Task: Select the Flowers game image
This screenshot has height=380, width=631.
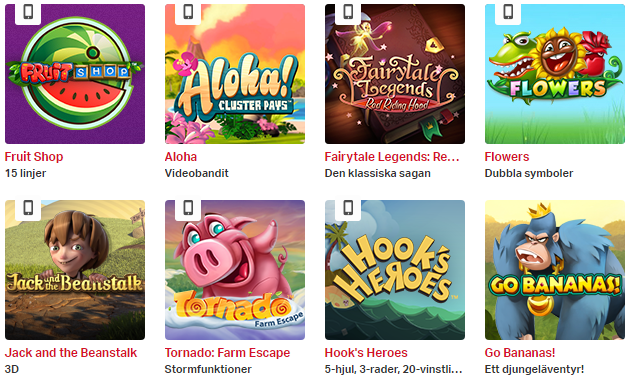Action: tap(555, 74)
